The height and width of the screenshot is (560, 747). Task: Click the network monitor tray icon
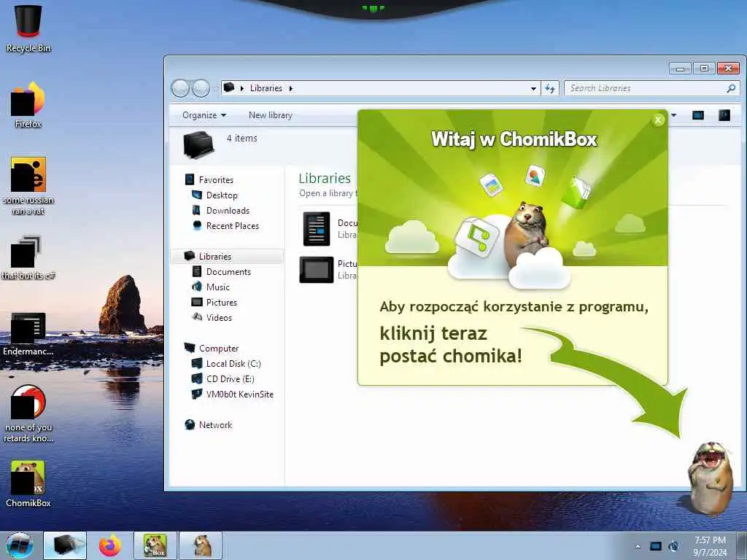click(x=656, y=546)
